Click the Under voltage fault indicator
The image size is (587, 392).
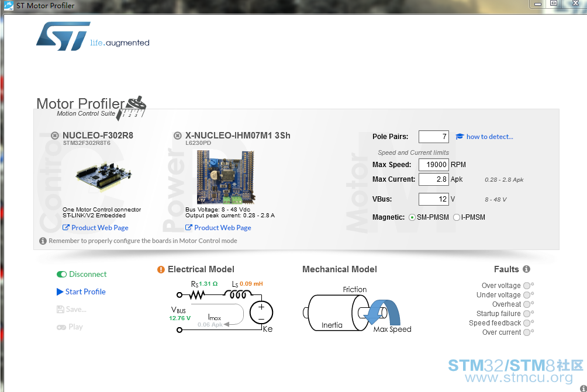(527, 295)
